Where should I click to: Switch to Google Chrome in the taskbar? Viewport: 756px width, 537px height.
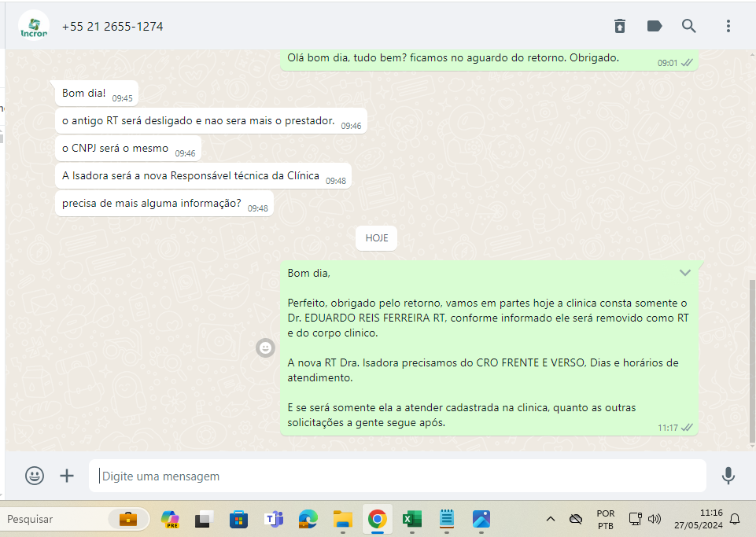coord(377,519)
